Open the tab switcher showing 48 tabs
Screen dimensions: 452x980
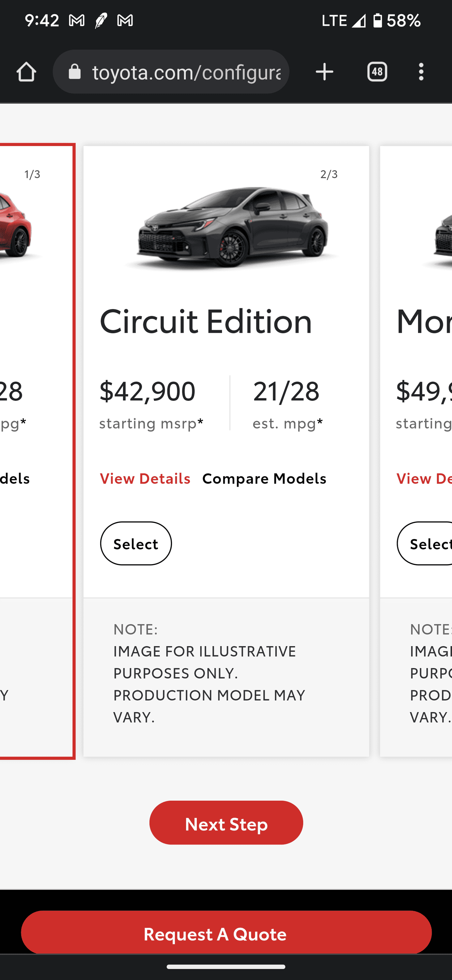click(x=377, y=72)
